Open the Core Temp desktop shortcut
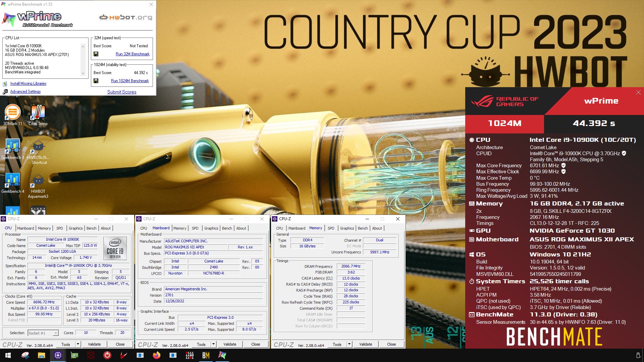This screenshot has height=362, width=644. [x=38, y=115]
